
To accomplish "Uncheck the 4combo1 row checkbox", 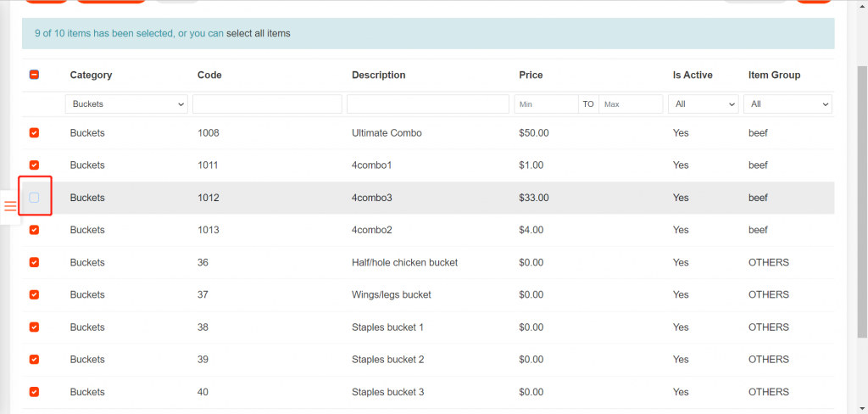I will point(34,165).
